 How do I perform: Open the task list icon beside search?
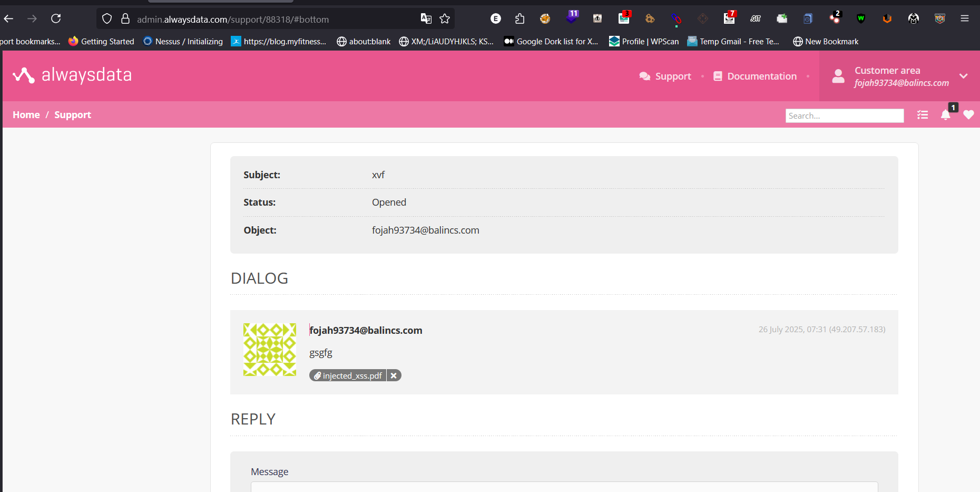922,115
